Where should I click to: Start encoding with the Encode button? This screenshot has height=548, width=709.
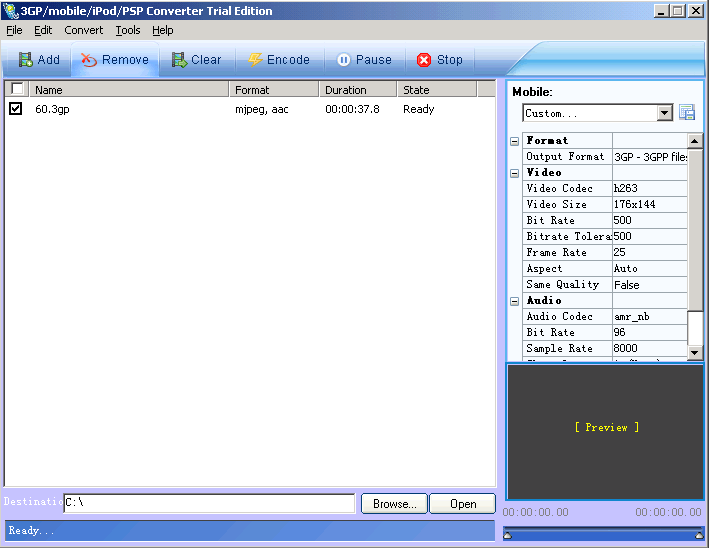(279, 60)
